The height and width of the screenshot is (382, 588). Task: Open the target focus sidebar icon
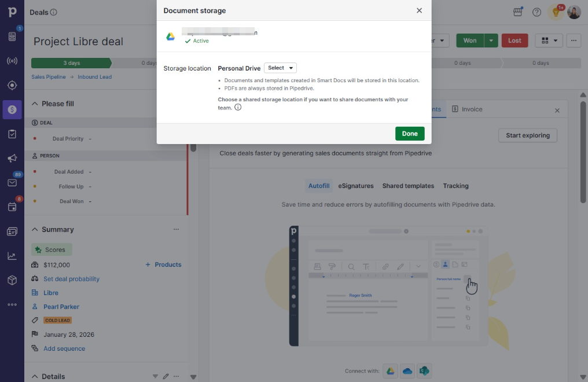[12, 85]
